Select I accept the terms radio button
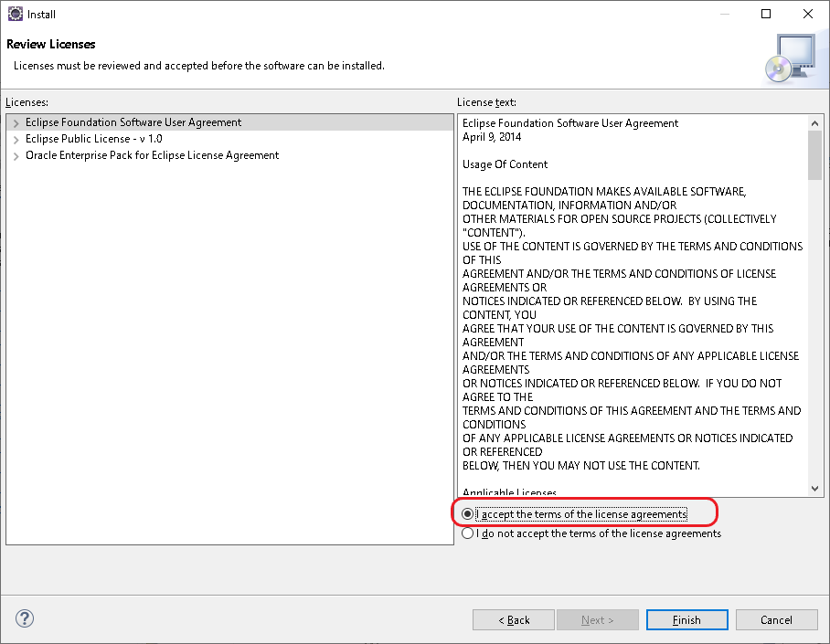This screenshot has width=830, height=644. 467,513
